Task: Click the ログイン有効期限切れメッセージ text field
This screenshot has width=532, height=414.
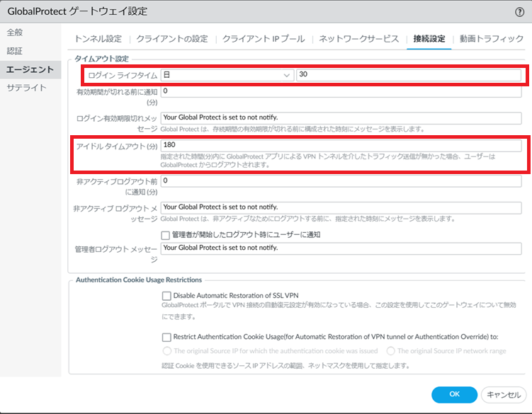Action: [x=341, y=117]
